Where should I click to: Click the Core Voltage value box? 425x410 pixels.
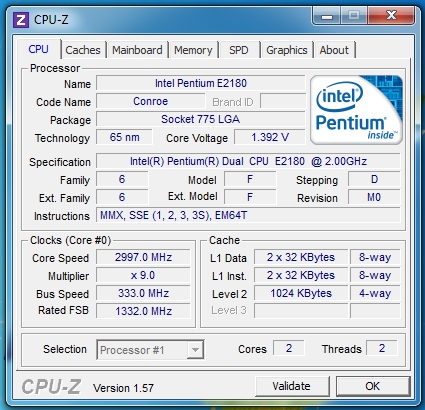[x=270, y=137]
